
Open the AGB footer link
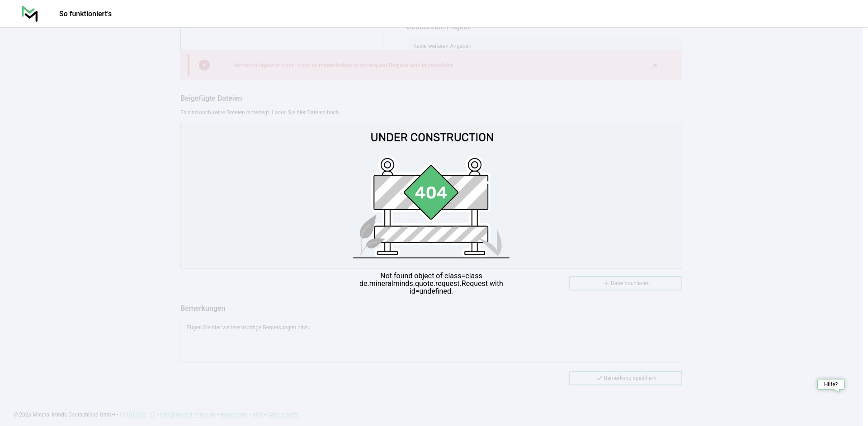tap(257, 415)
